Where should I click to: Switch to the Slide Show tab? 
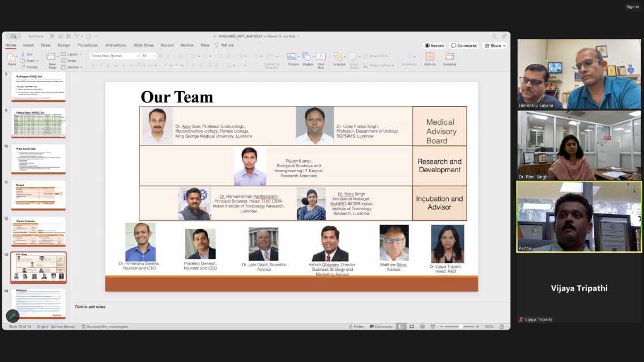click(143, 45)
